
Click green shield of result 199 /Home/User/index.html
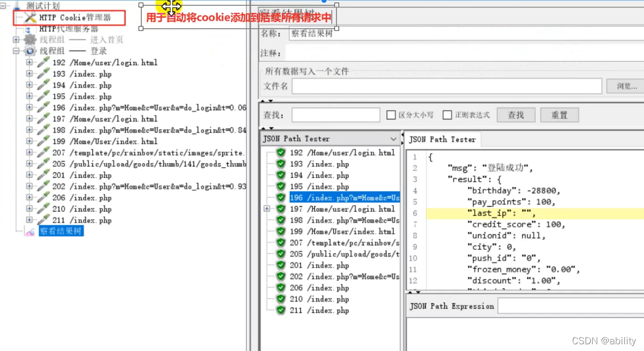coord(281,232)
